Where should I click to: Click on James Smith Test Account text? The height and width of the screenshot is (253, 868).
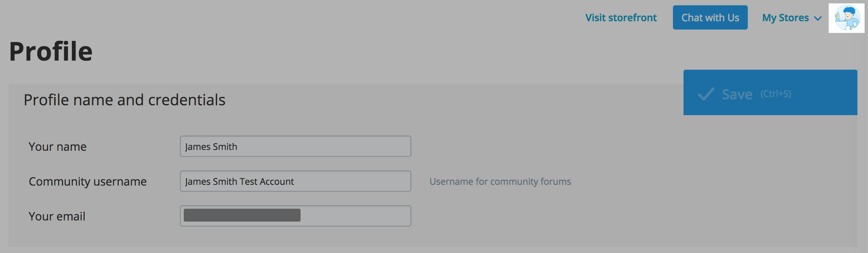point(239,181)
